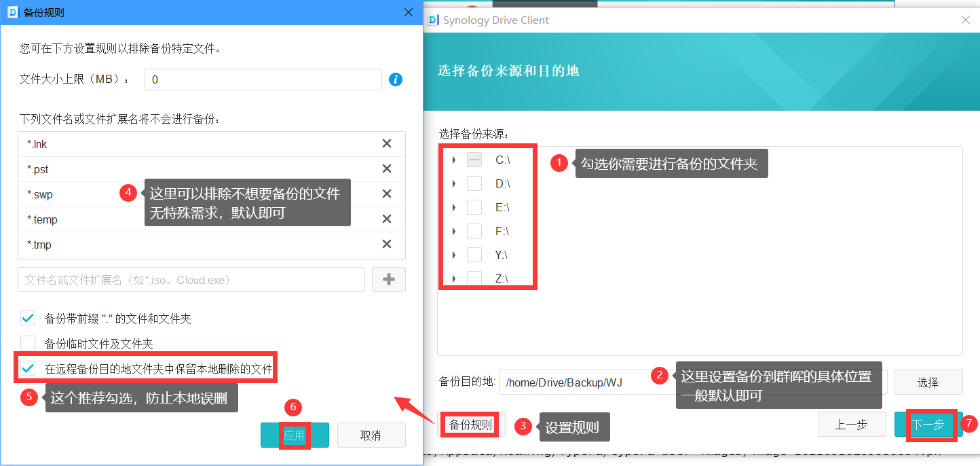Viewport: 980px width, 466px height.
Task: Close the 备份规则 dialog
Action: click(409, 12)
